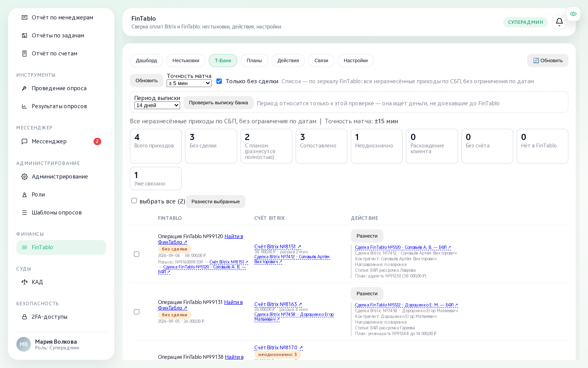The image size is (588, 368).
Task: Open the Мессенджер chat bubble icon
Action: 24,141
